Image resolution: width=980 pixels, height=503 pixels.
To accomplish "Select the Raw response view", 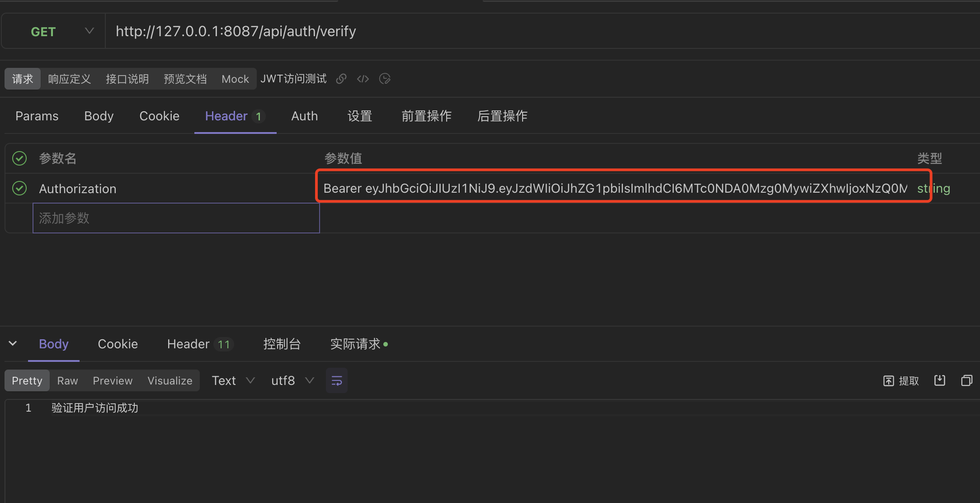I will click(x=67, y=380).
